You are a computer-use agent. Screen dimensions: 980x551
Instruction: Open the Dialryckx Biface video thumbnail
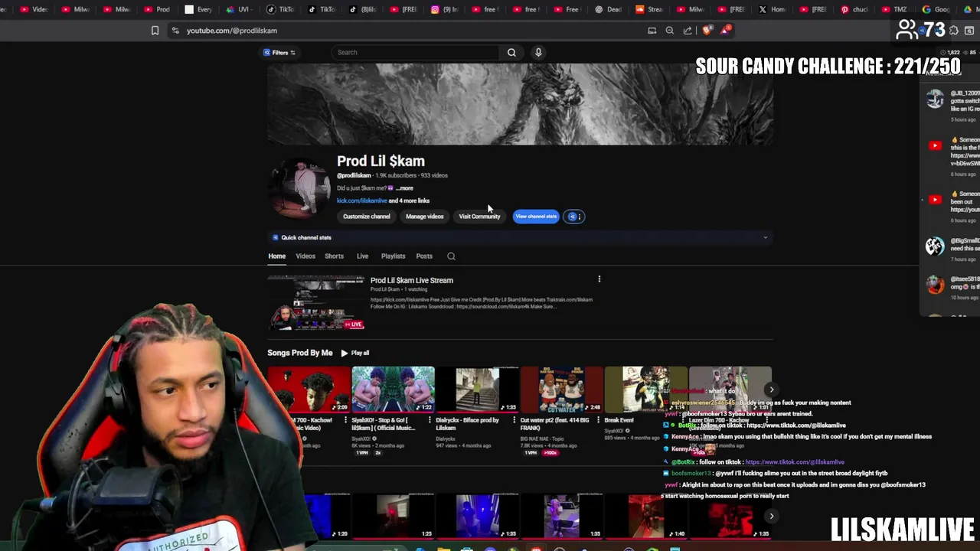[x=477, y=390]
